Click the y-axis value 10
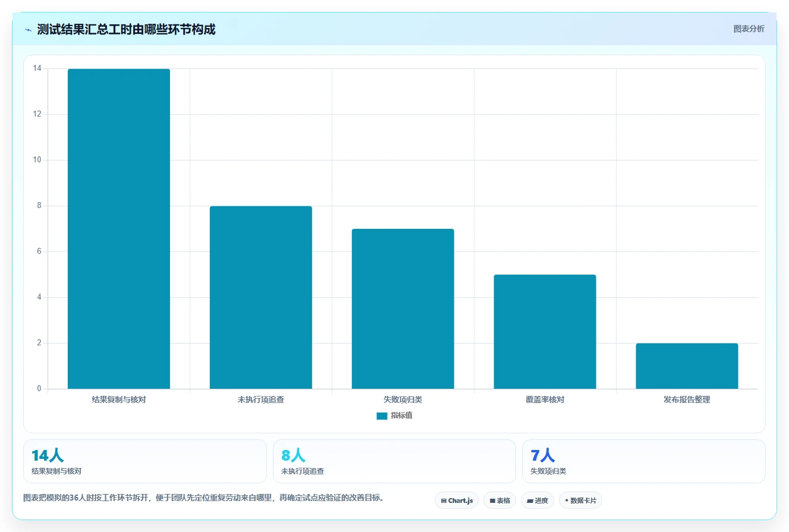The image size is (789, 532). (37, 160)
